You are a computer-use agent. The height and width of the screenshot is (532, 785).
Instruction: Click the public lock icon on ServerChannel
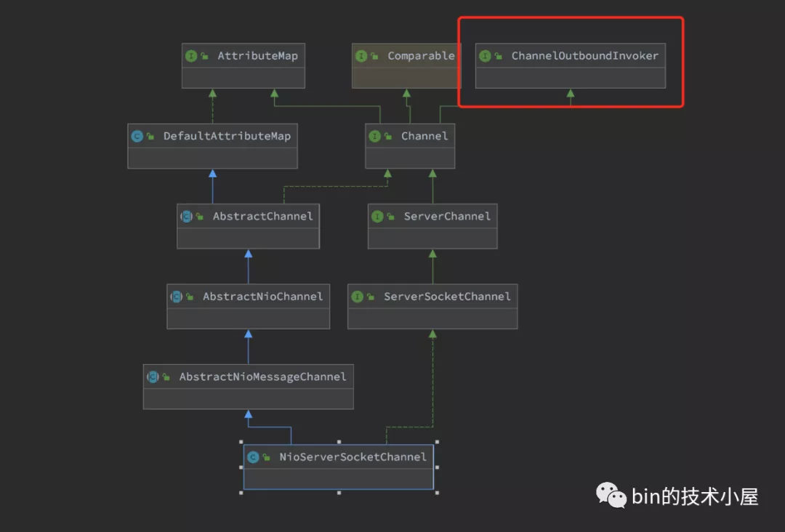pyautogui.click(x=390, y=216)
